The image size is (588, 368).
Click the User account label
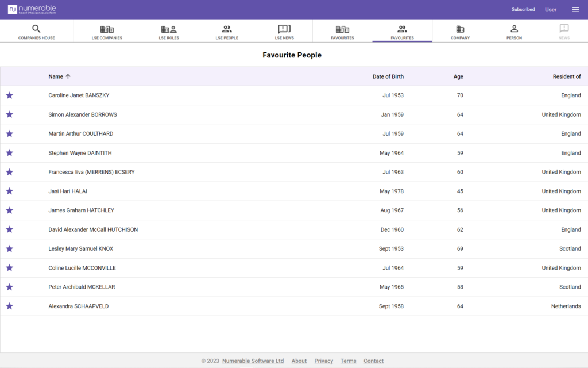click(551, 10)
